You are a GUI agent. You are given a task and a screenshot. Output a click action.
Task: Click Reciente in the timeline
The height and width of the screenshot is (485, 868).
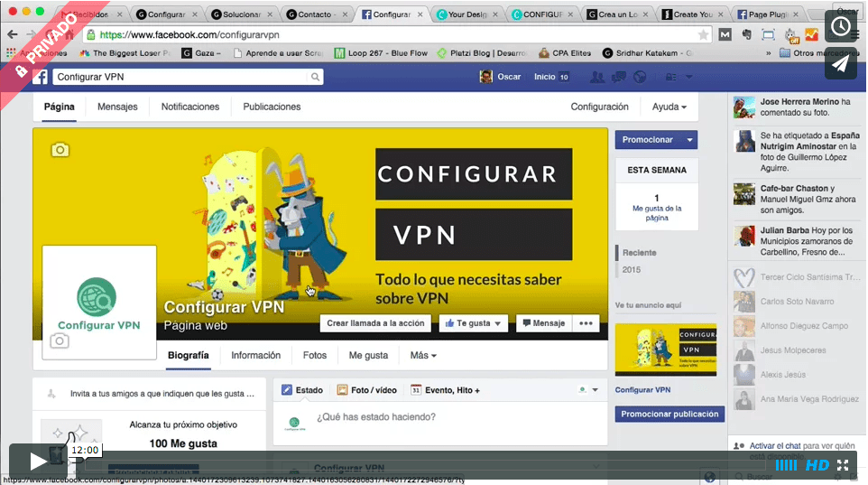640,253
